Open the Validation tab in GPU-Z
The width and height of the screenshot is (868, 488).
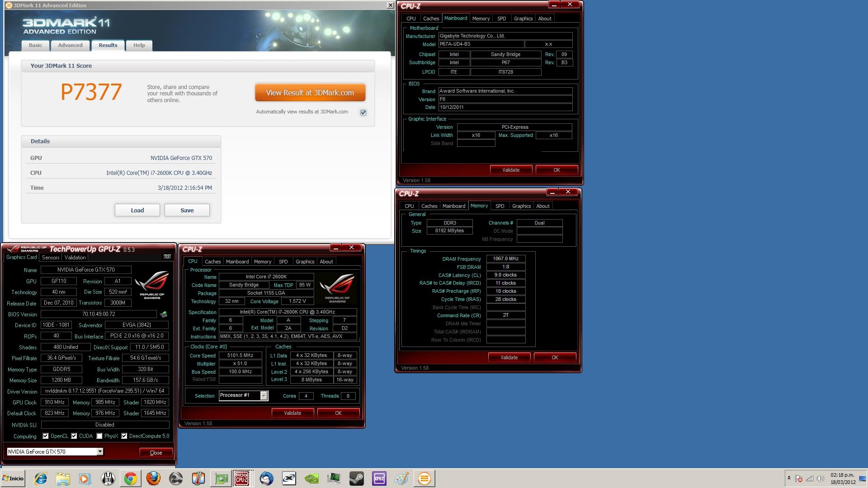pos(75,258)
